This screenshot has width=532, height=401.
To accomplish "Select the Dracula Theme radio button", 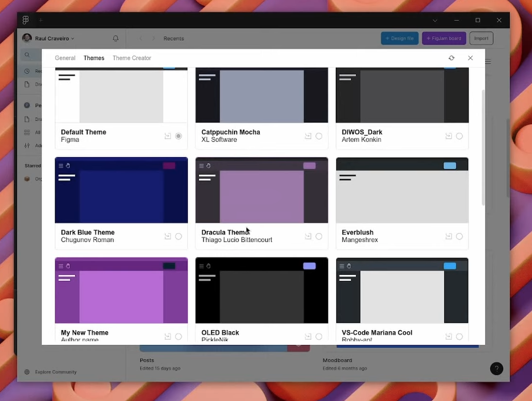I will click(x=319, y=237).
